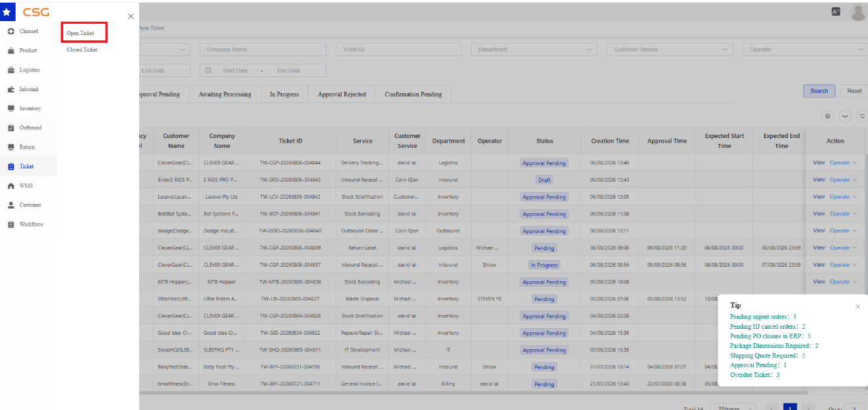
Task: Open the Return sidebar icon
Action: (11, 147)
